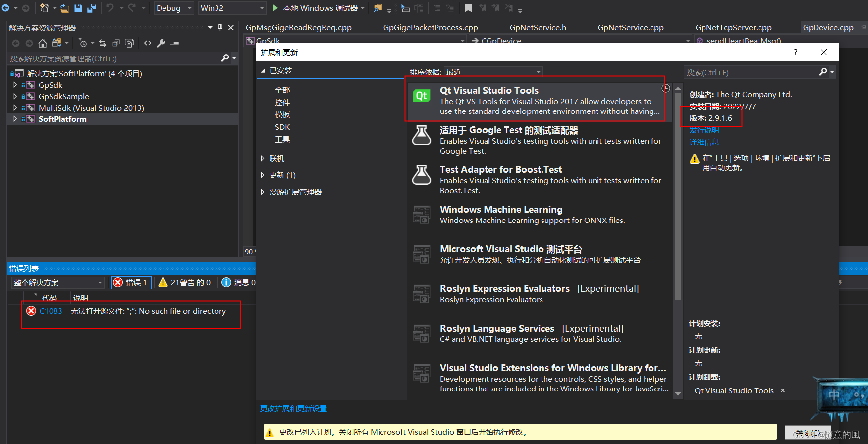Toggle the Preview Selected Items button

174,43
